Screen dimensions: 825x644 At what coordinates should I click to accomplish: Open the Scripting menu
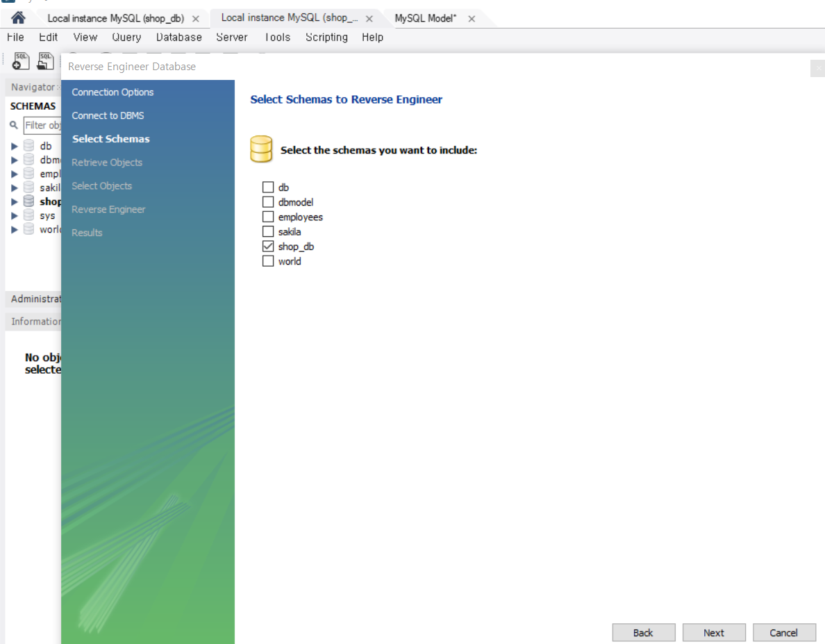[327, 38]
